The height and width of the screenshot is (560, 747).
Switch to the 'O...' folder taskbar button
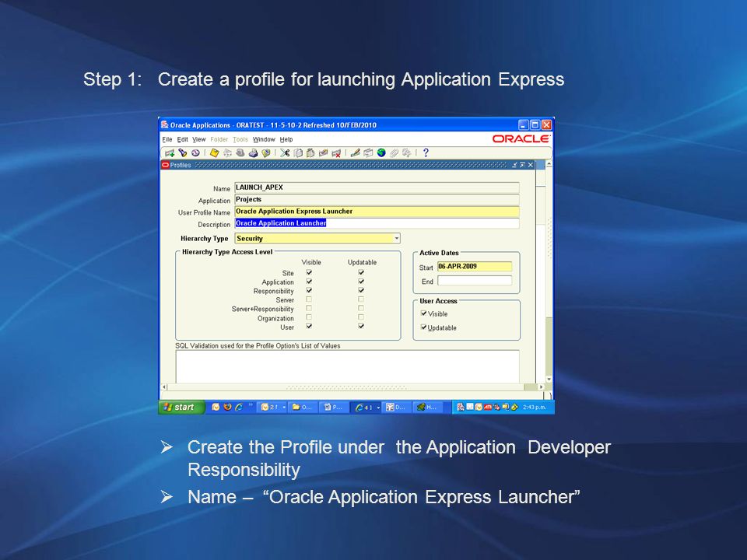pos(302,407)
